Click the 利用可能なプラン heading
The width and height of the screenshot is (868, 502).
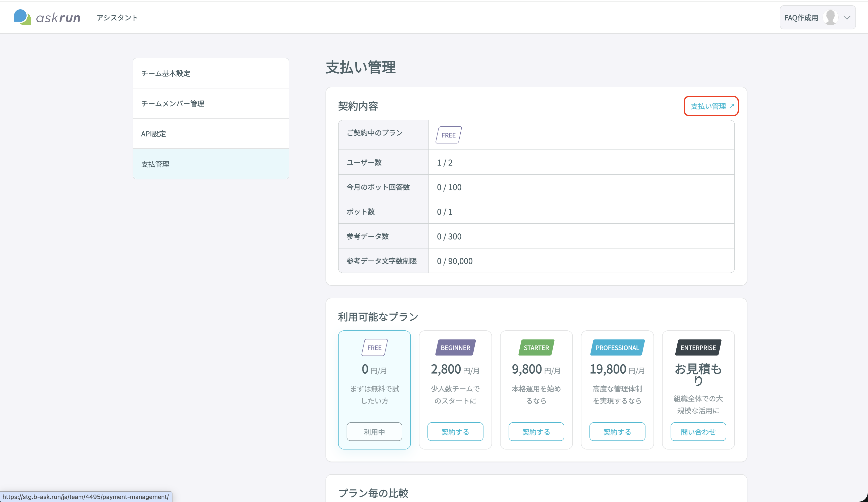tap(378, 317)
